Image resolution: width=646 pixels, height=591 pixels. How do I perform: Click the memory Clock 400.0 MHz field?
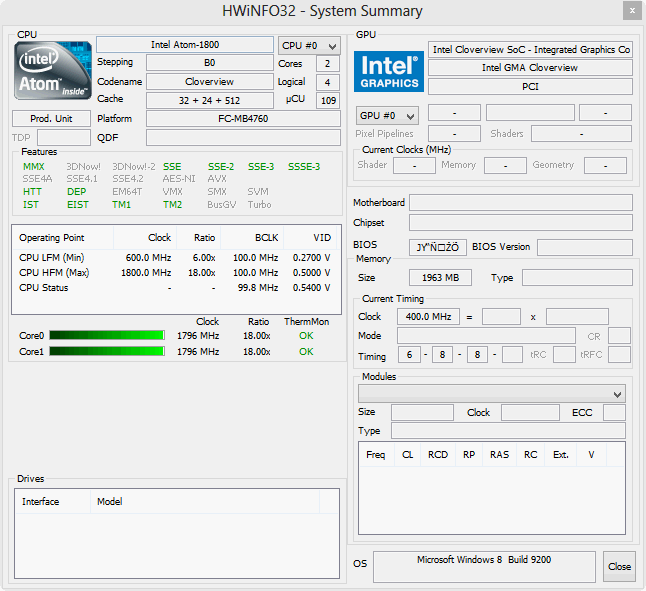(428, 317)
